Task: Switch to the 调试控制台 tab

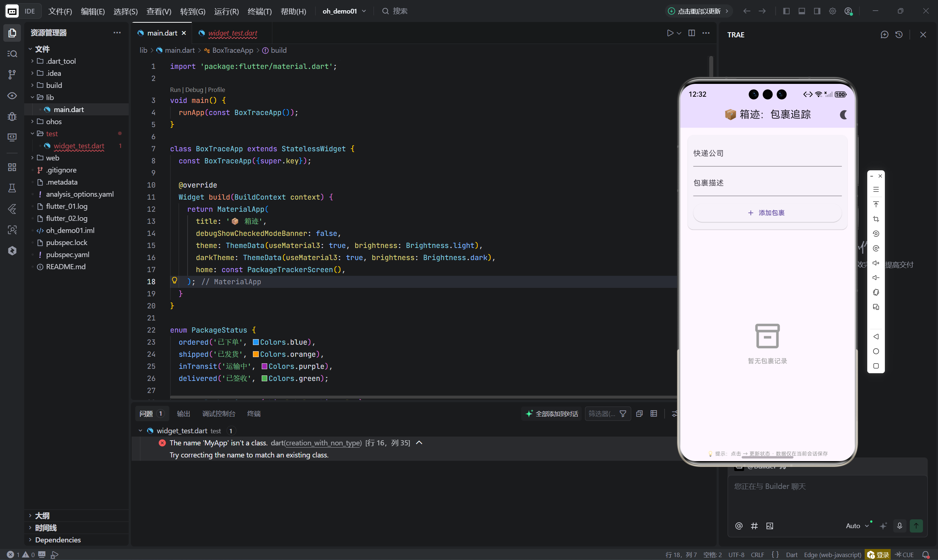Action: click(x=218, y=414)
